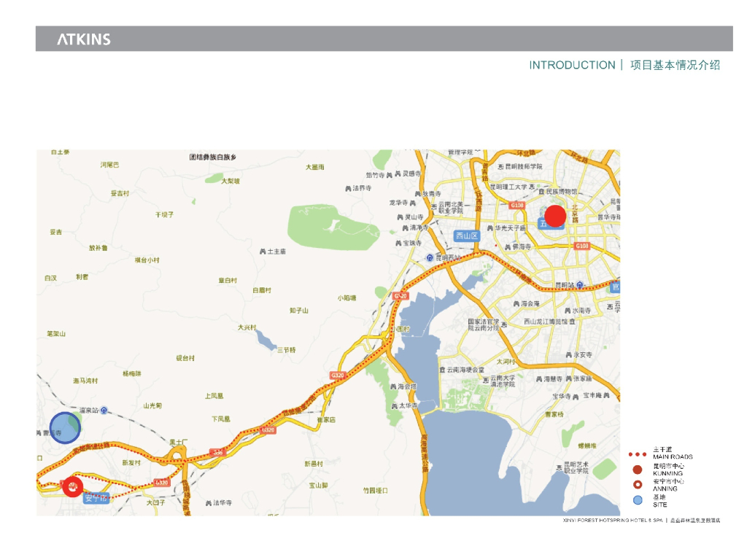This screenshot has width=747, height=560.
Task: Click the temple icon beside 灵山寺
Action: pos(400,217)
